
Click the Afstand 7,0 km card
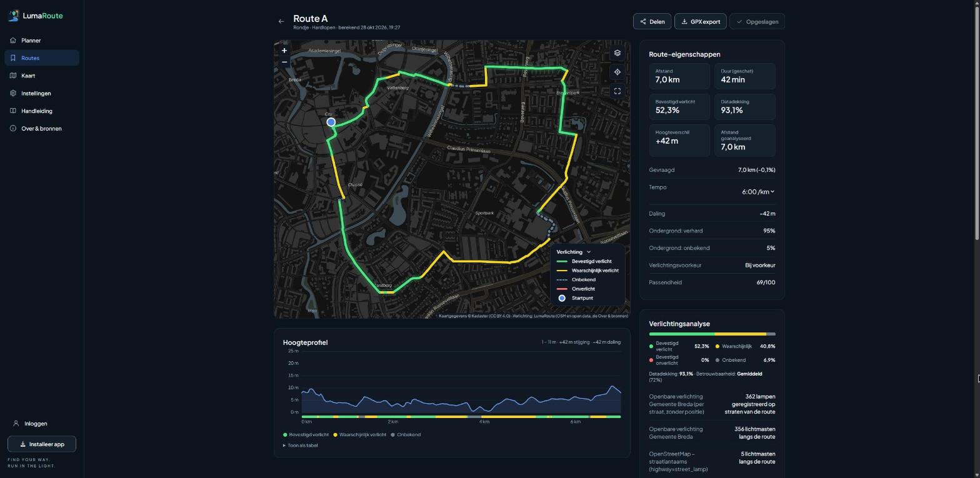tap(679, 76)
